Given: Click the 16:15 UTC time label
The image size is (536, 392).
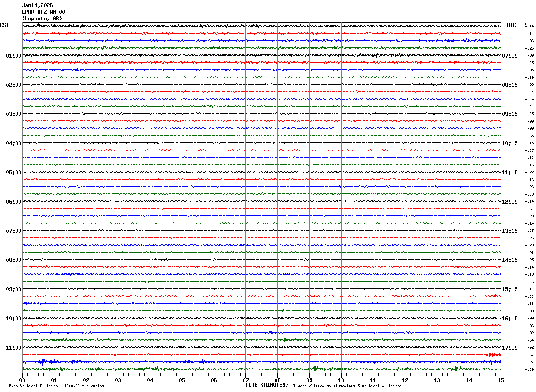Looking at the screenshot, I should [510, 319].
